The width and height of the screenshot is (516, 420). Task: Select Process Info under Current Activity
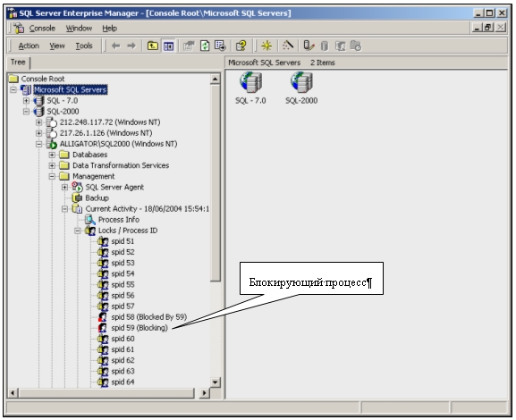click(119, 220)
